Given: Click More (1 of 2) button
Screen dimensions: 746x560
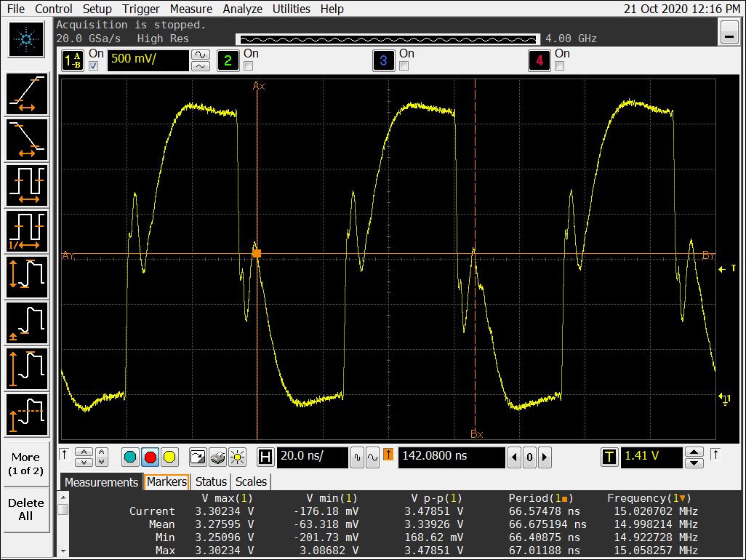Looking at the screenshot, I should [x=25, y=464].
